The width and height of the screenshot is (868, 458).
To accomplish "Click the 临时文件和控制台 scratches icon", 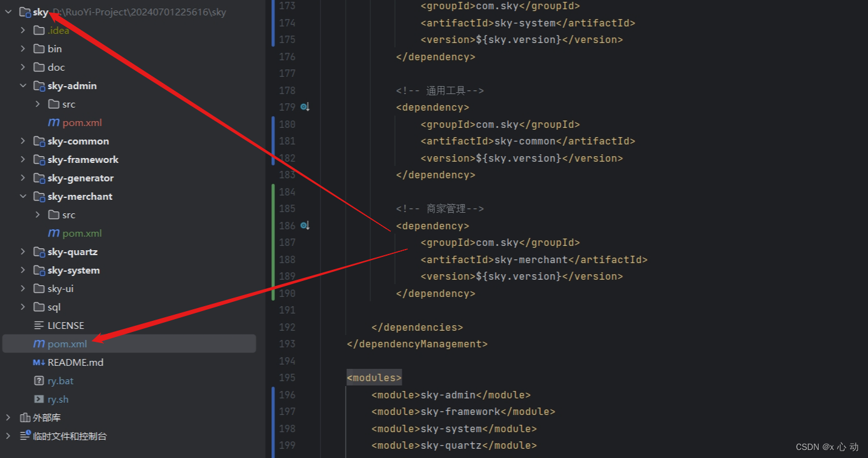I will (x=25, y=436).
